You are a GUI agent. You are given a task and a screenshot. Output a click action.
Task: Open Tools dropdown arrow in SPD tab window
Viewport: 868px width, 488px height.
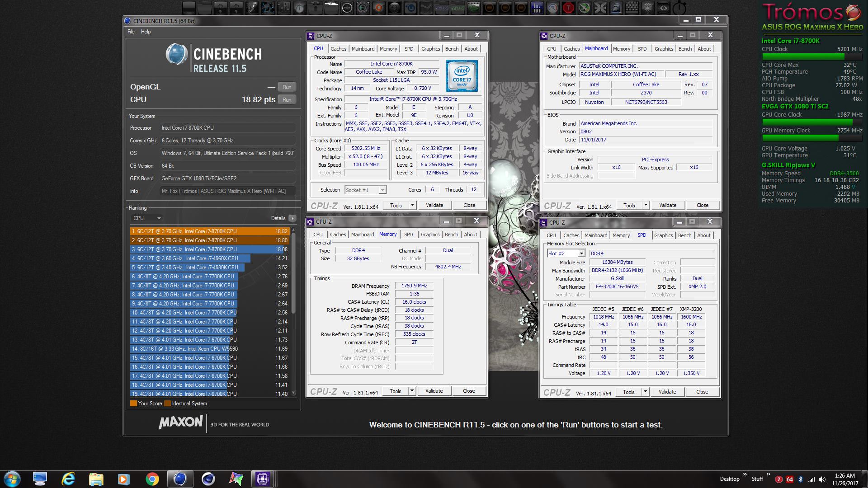coord(645,392)
